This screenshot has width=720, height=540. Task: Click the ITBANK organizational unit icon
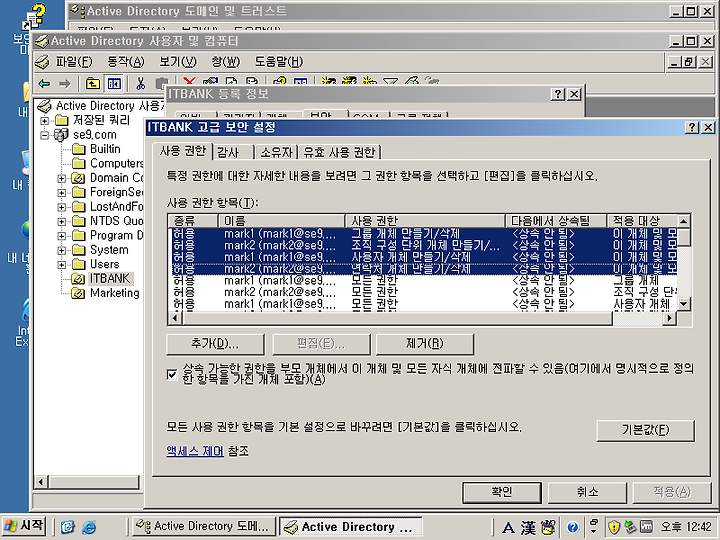click(x=78, y=279)
